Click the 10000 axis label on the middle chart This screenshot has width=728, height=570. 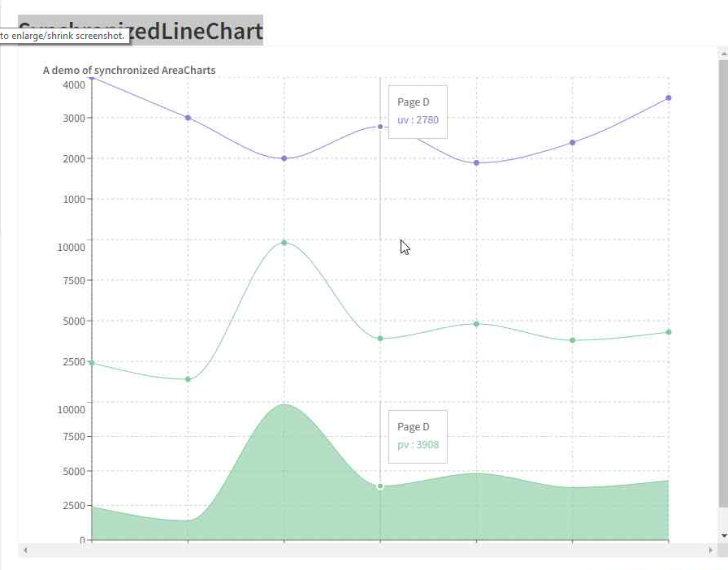point(71,245)
